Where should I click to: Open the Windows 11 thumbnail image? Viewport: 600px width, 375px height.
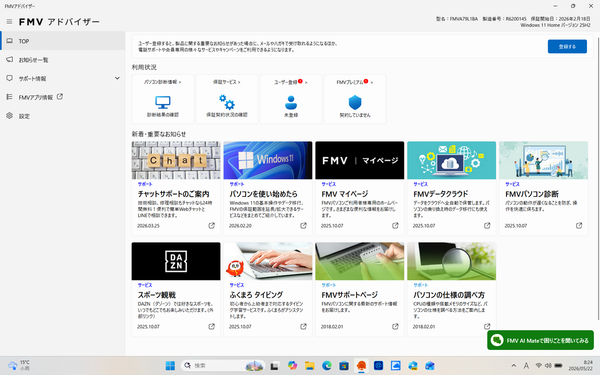pos(268,160)
